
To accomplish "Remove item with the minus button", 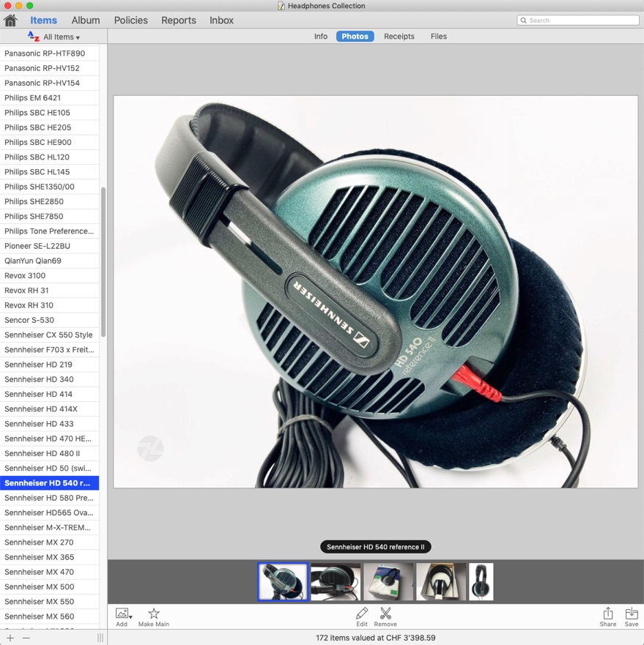I will click(x=26, y=638).
